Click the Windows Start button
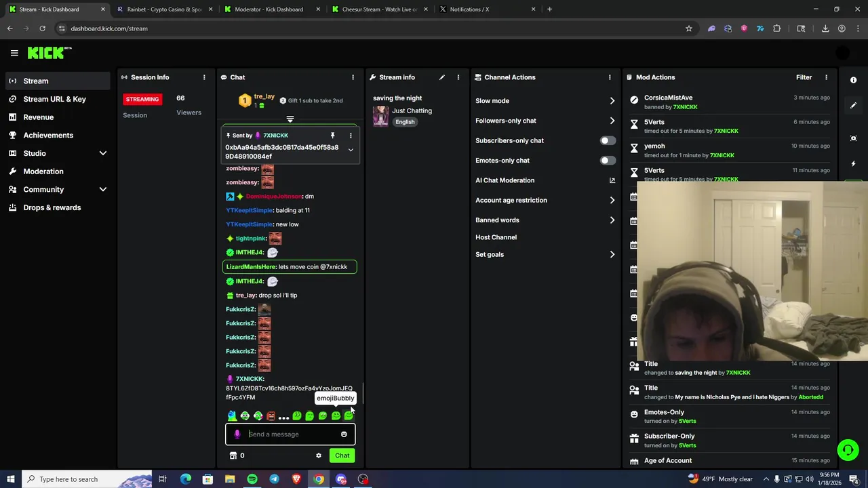The width and height of the screenshot is (868, 488). [x=10, y=479]
